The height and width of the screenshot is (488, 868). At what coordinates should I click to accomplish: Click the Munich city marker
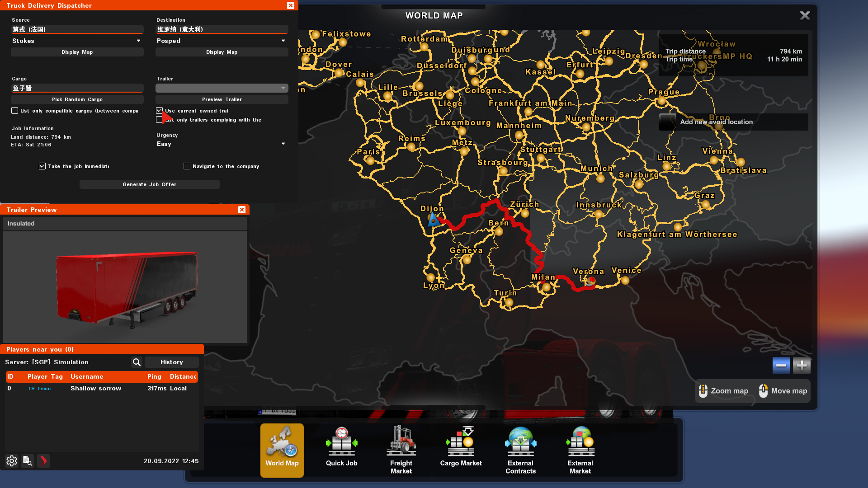[x=600, y=178]
